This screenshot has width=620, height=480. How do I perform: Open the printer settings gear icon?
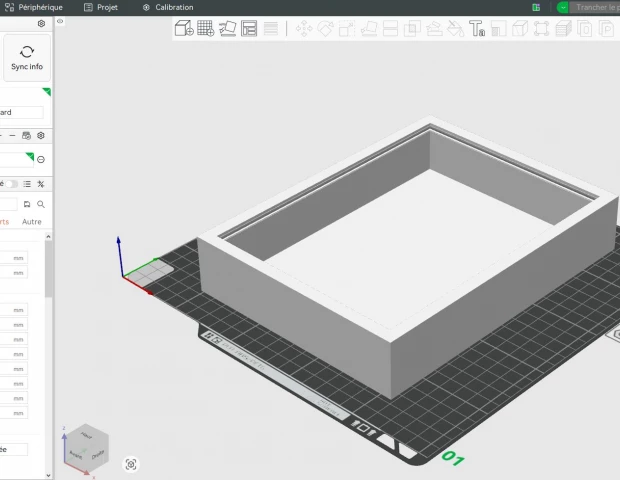coord(41,23)
